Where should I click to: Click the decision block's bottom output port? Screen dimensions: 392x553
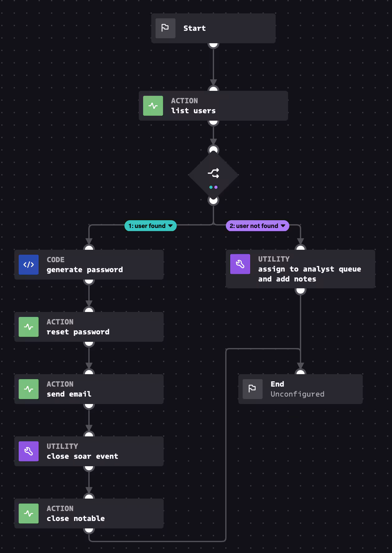(213, 201)
